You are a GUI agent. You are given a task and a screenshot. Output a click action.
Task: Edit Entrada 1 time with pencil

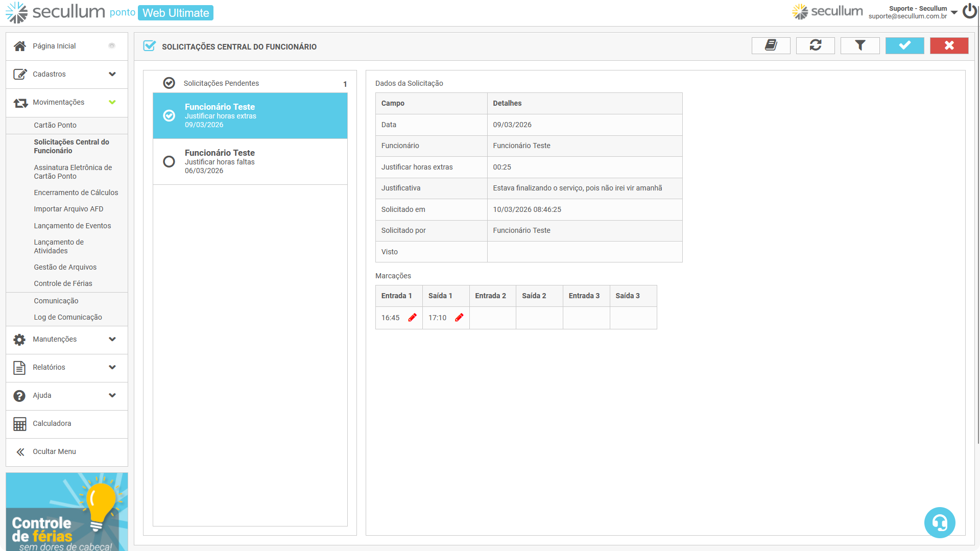(412, 318)
